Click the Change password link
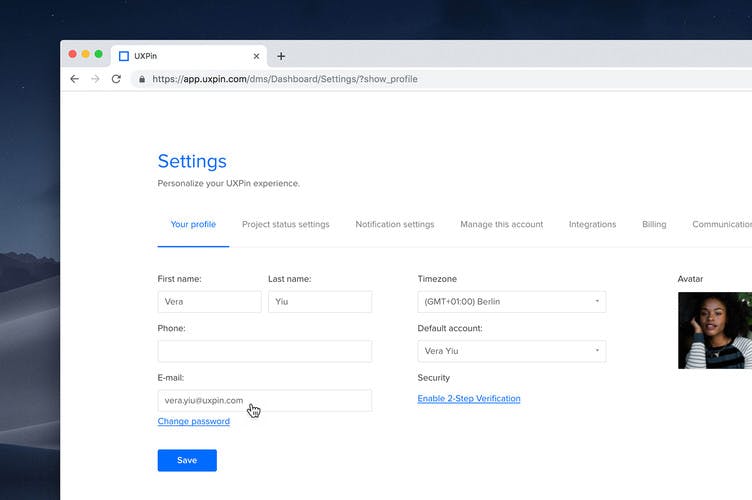 (194, 421)
